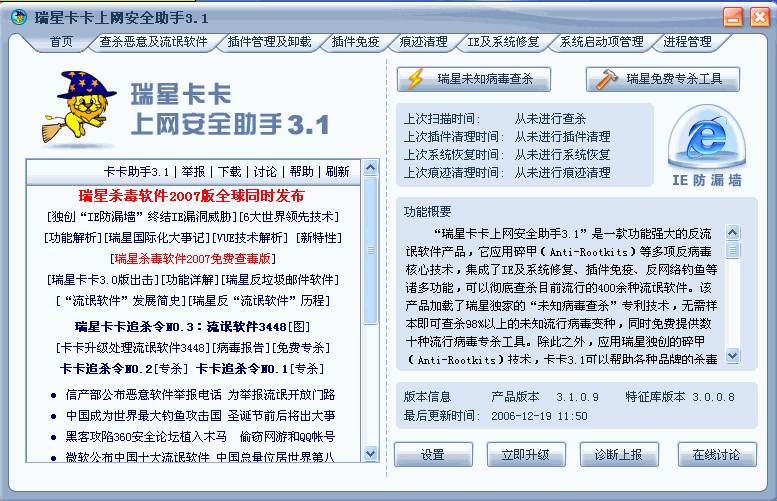Viewport: 777px width, 501px height.
Task: Click the last update time 2006-12-19 11:50
Action: coord(539,416)
